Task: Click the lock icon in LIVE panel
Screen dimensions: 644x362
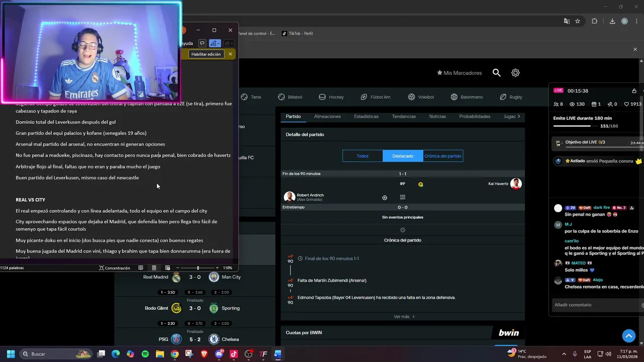Action: click(634, 91)
